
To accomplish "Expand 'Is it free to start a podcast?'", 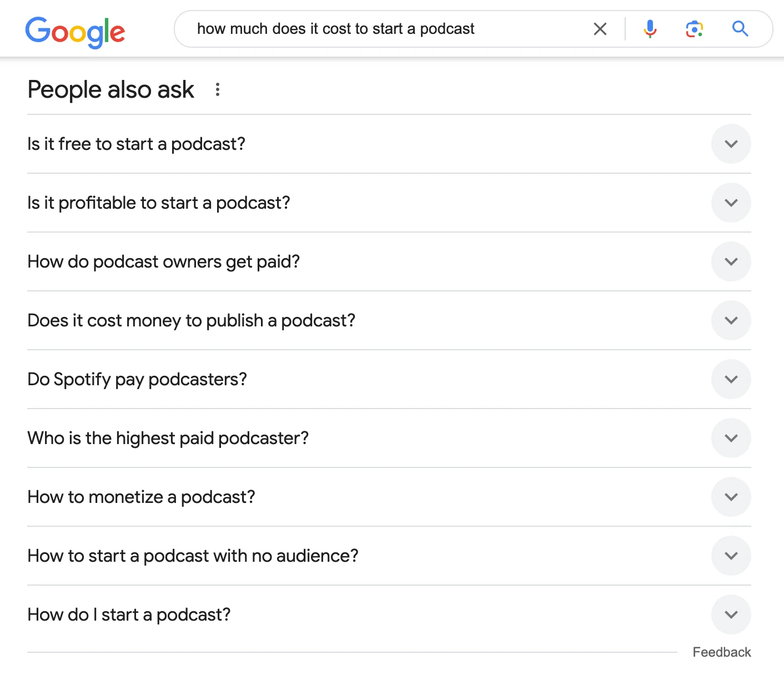I will tap(731, 144).
